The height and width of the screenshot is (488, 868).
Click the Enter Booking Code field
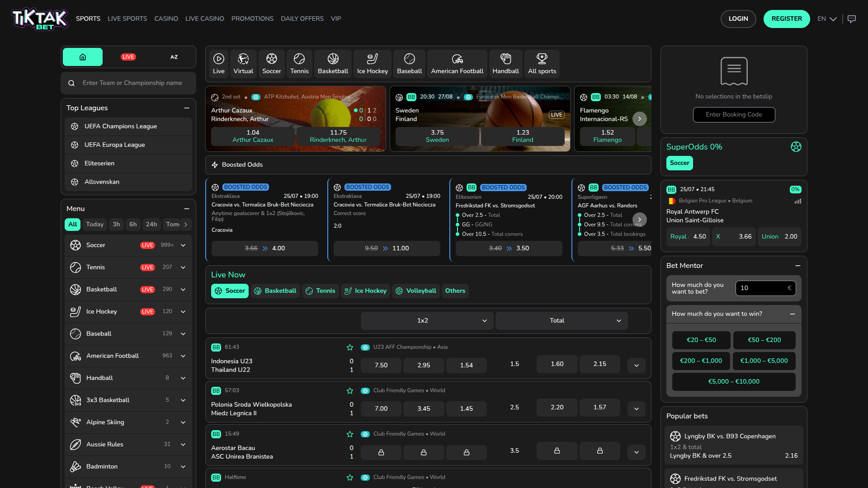(733, 114)
